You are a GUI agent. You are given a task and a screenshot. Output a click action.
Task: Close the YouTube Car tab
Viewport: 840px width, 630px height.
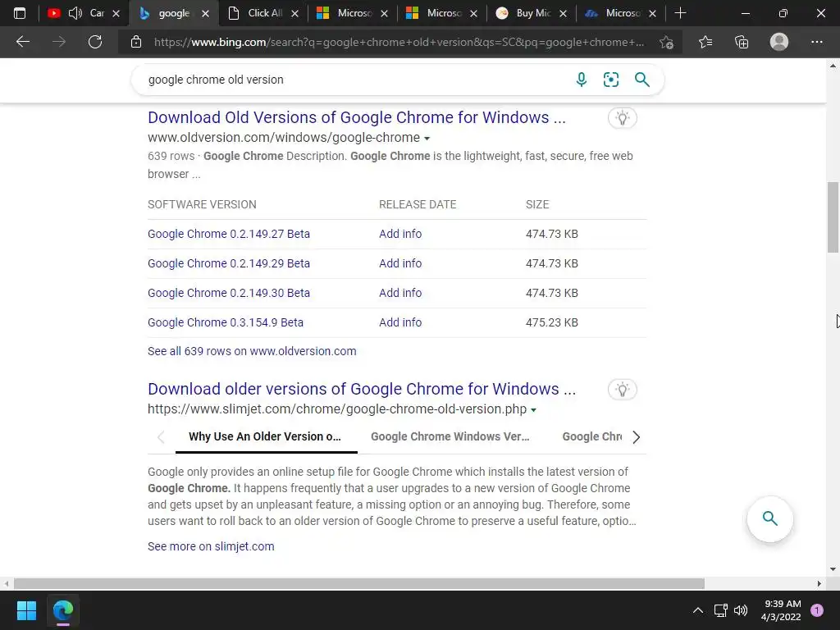116,13
